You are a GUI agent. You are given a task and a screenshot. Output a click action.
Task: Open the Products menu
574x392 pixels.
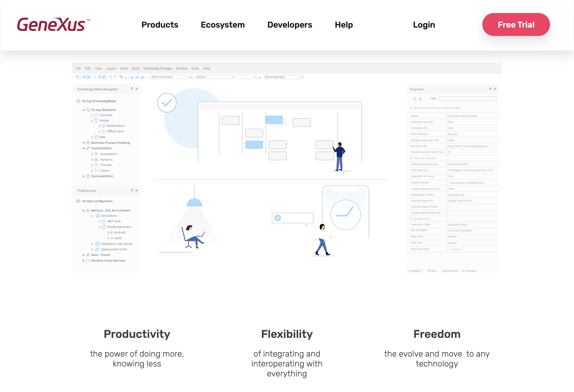click(160, 25)
